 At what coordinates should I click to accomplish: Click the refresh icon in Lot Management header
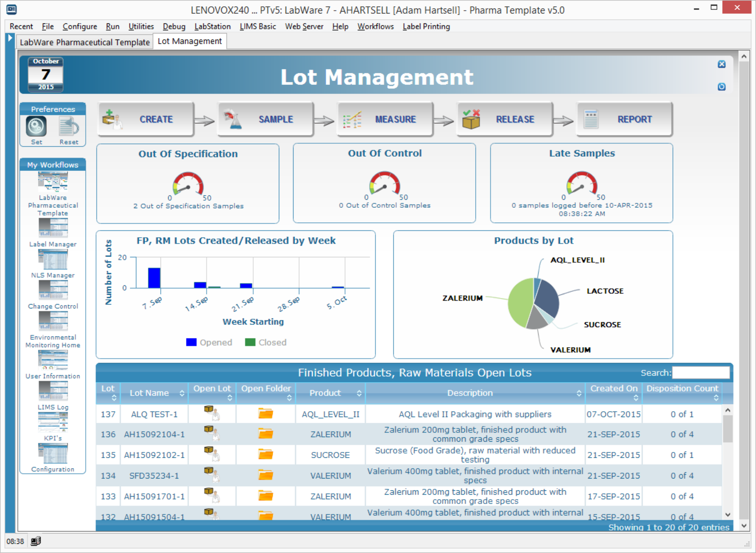721,87
